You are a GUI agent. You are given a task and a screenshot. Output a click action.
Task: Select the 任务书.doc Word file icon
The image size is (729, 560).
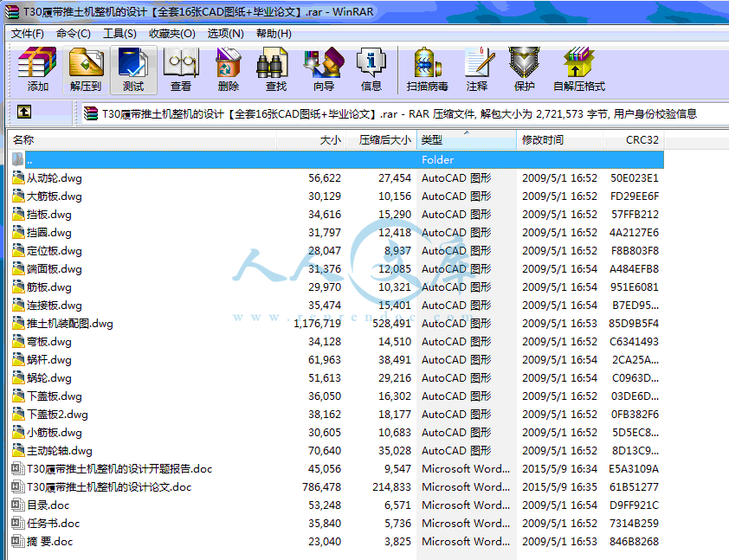coord(18,523)
